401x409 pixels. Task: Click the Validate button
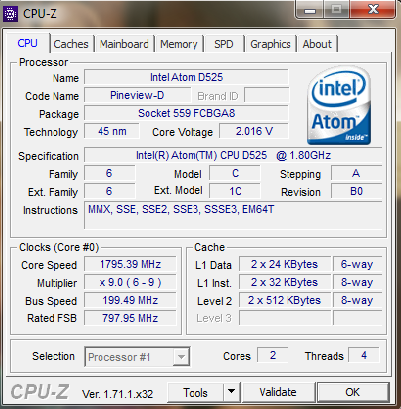pyautogui.click(x=278, y=392)
